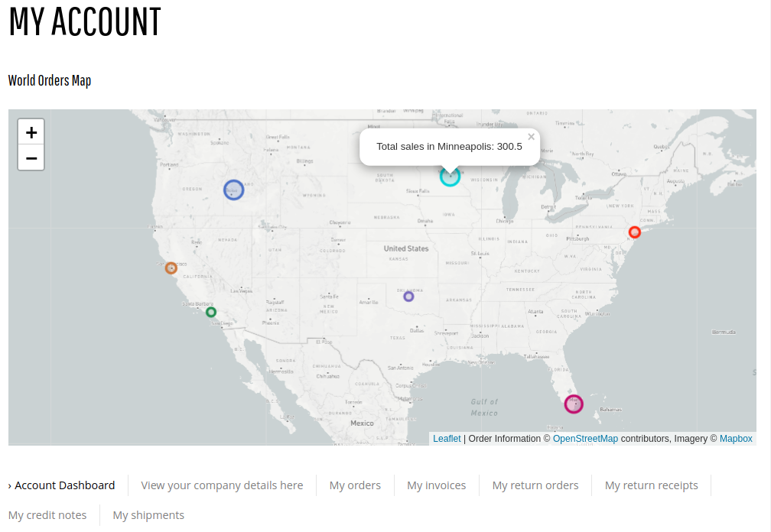Open the OpenStreetMap link
Screen dimensions: 771x532
(585, 439)
